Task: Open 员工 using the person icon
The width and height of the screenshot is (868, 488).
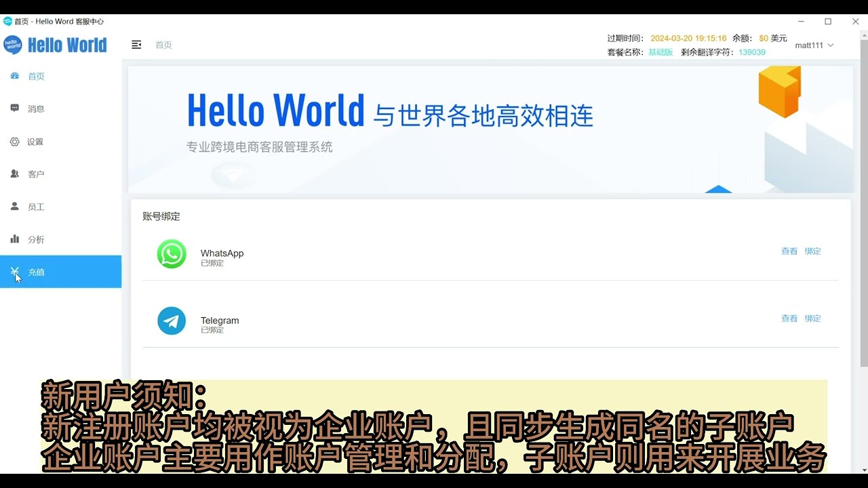Action: [x=15, y=207]
